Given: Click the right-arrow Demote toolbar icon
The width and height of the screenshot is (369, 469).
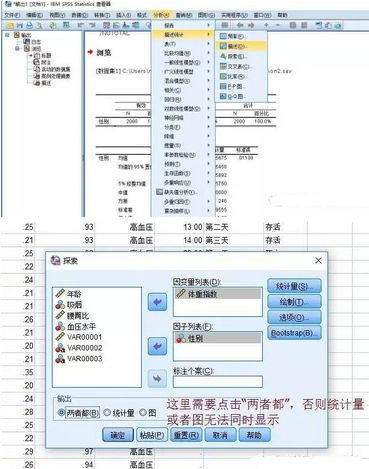Looking at the screenshot, I should [x=251, y=25].
